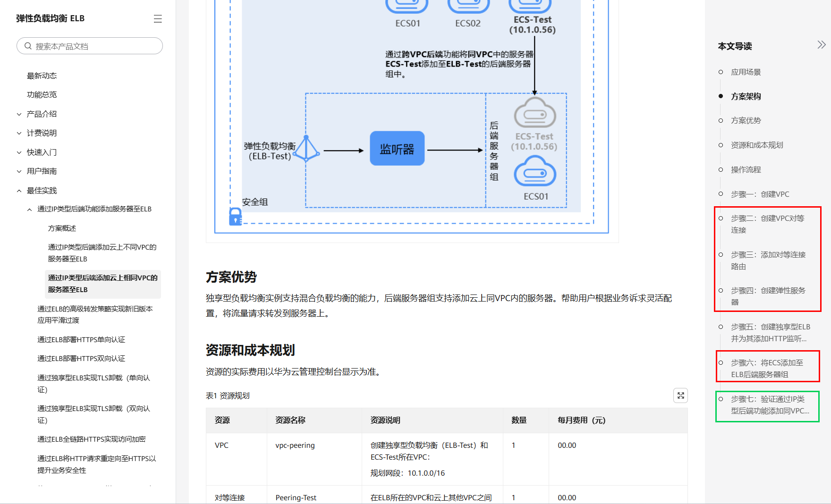Expand the 资源规划 table to fullscreen
Screen dimensions: 831x504
coord(680,395)
